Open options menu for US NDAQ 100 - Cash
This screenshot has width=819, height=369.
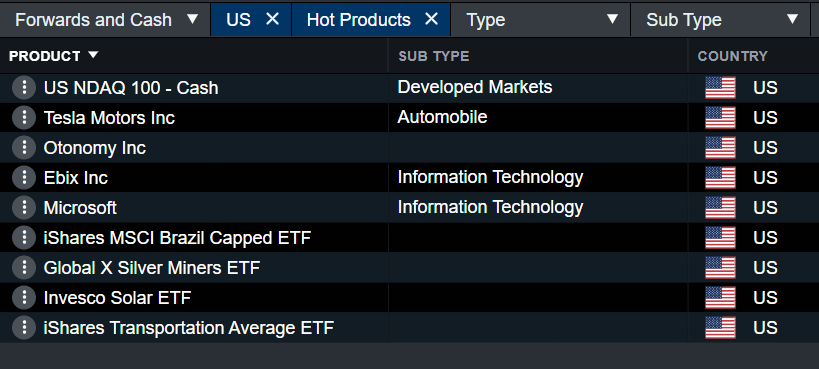coord(24,88)
